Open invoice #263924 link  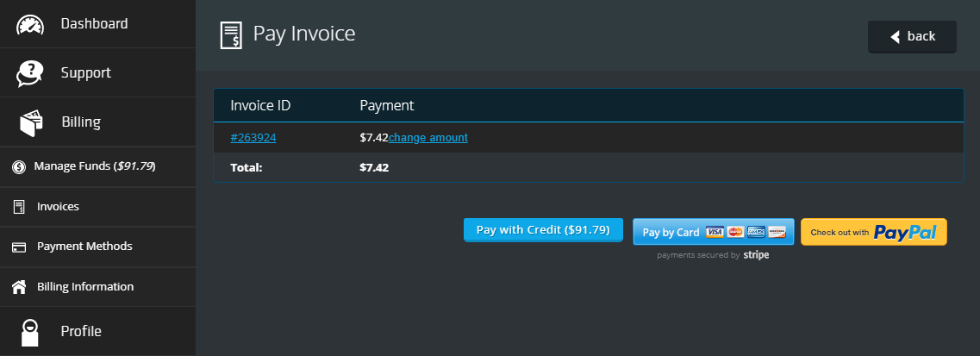coord(253,138)
